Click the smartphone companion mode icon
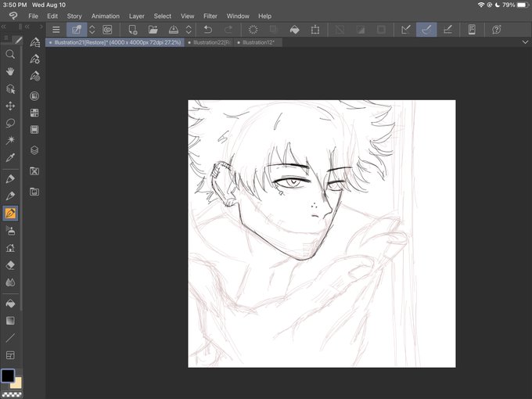Screen dimensions: 532x399 point(472,30)
